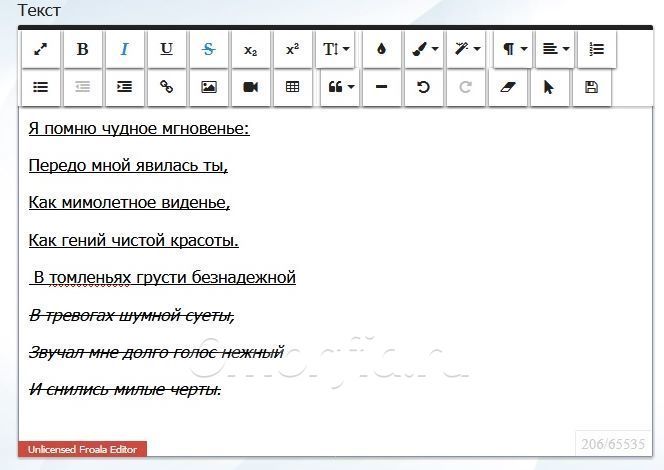Image resolution: width=664 pixels, height=470 pixels.
Task: Save the editor content
Action: 592,88
